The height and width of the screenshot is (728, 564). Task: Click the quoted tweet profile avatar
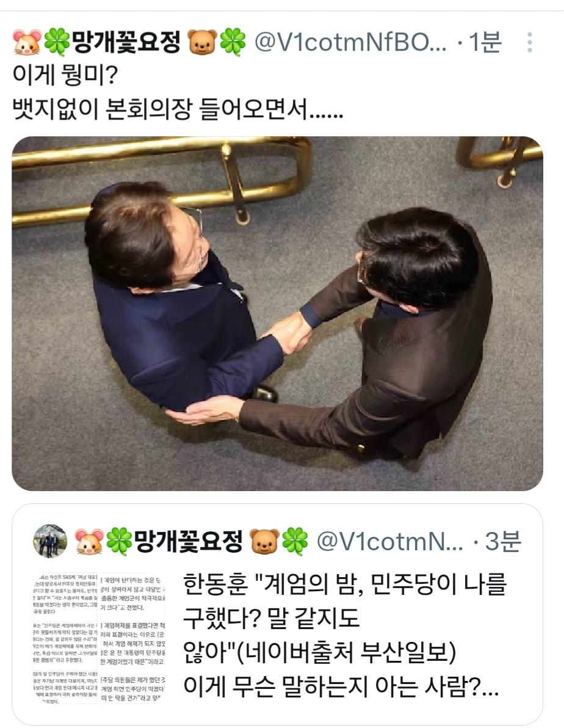coord(50,541)
